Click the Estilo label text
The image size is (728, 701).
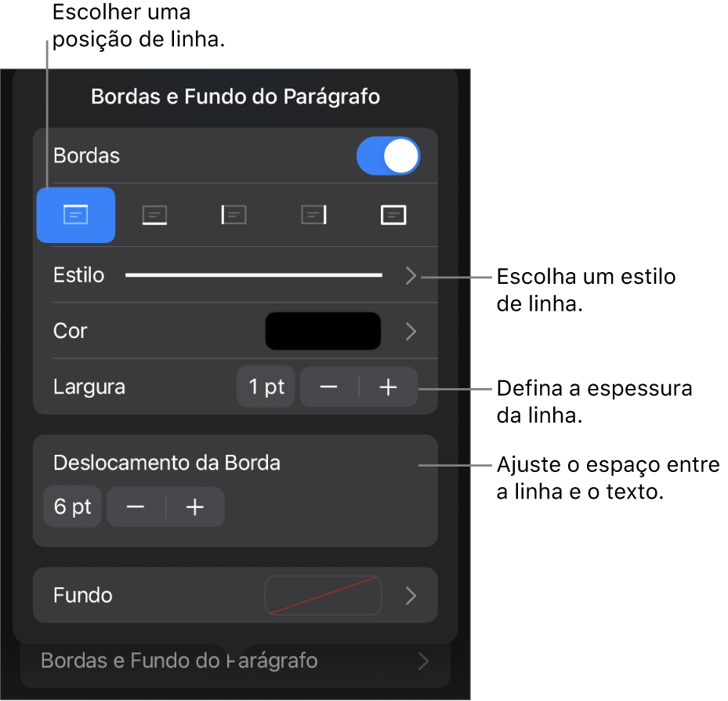tap(79, 275)
